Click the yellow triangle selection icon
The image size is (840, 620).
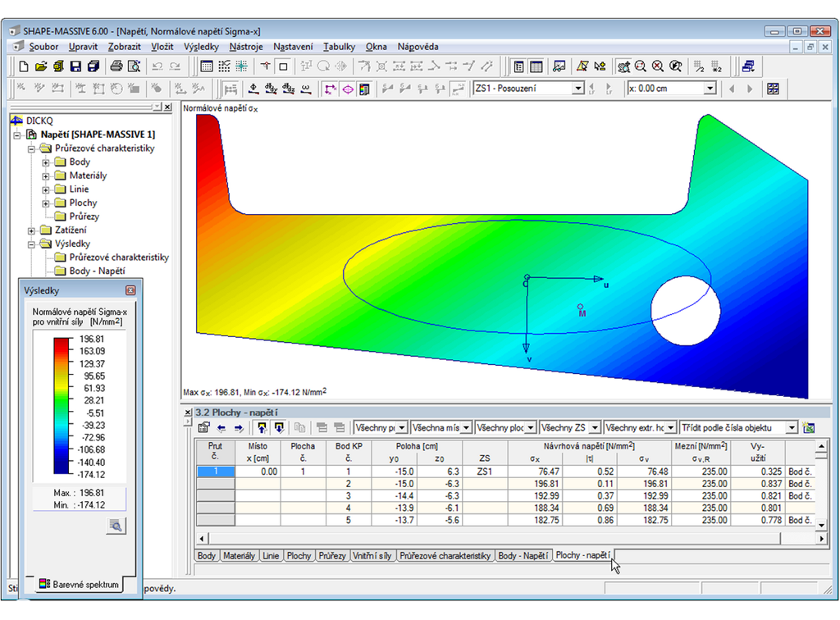(x=582, y=66)
